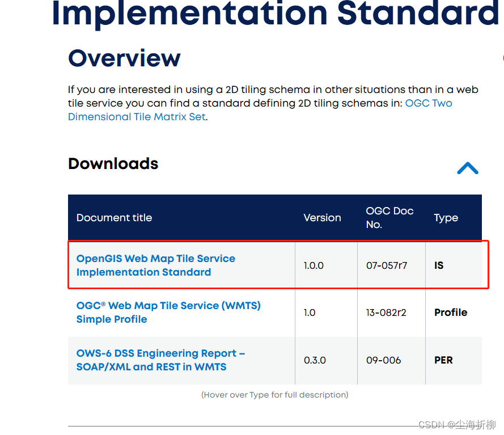Open OGC Two Dimensional Tile Matrix Set link

260,110
